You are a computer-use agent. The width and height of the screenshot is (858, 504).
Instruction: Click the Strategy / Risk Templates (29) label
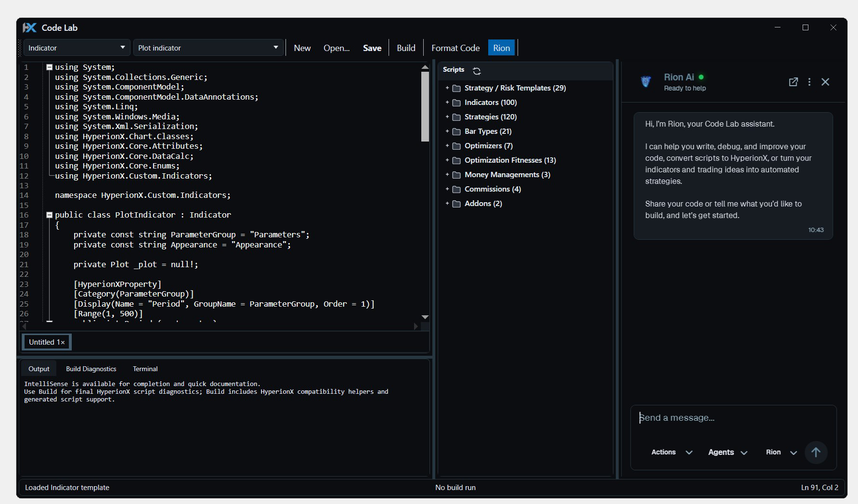pyautogui.click(x=515, y=88)
